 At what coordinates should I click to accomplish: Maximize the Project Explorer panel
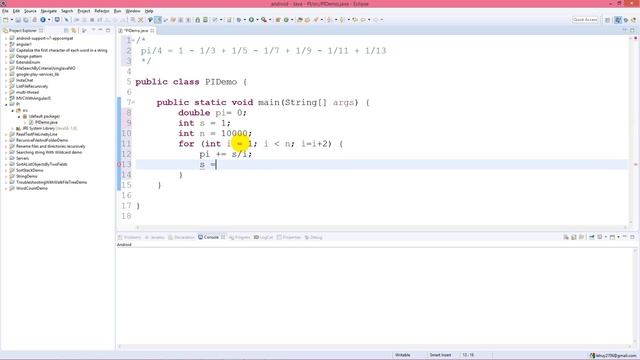pyautogui.click(x=108, y=31)
